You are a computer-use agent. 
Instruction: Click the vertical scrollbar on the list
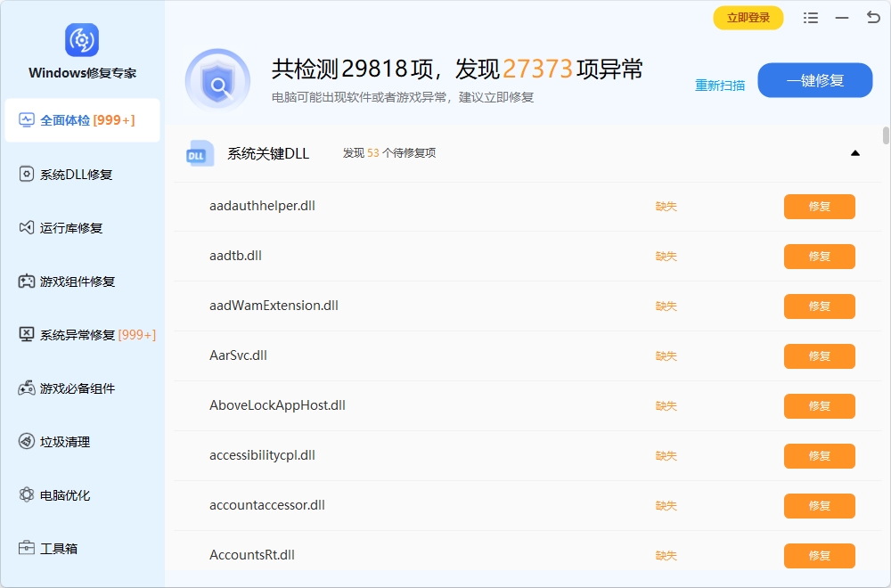886,135
